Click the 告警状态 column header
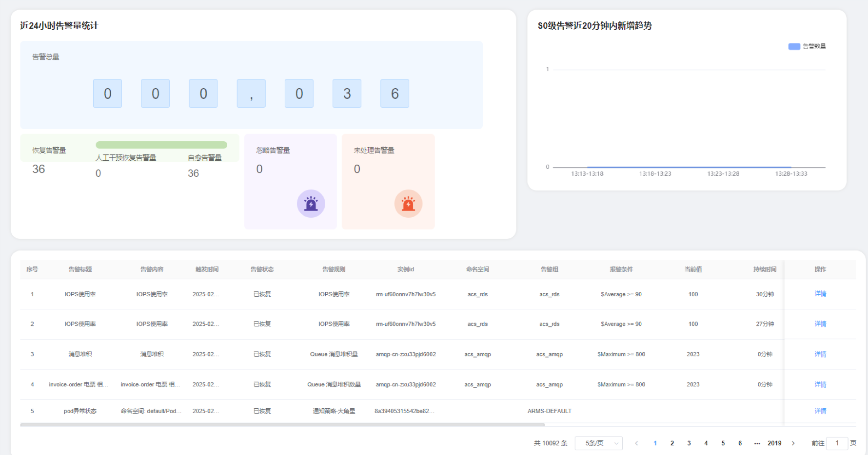 [x=262, y=269]
